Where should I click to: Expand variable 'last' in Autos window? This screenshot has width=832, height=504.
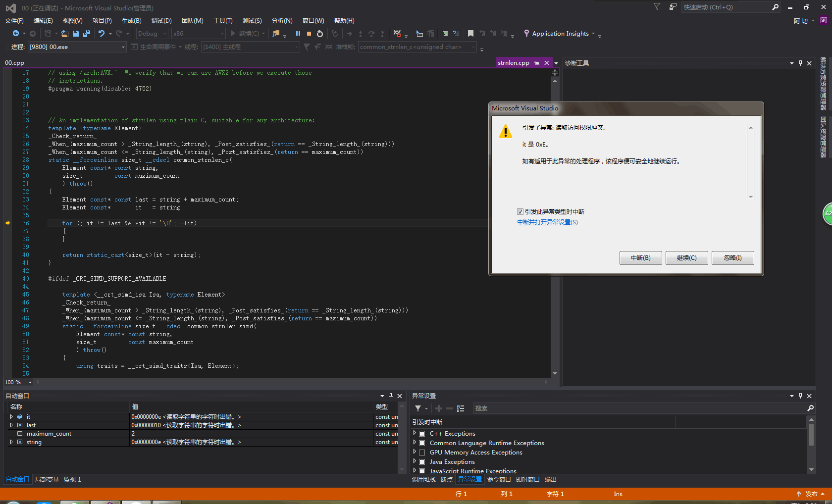(x=11, y=425)
